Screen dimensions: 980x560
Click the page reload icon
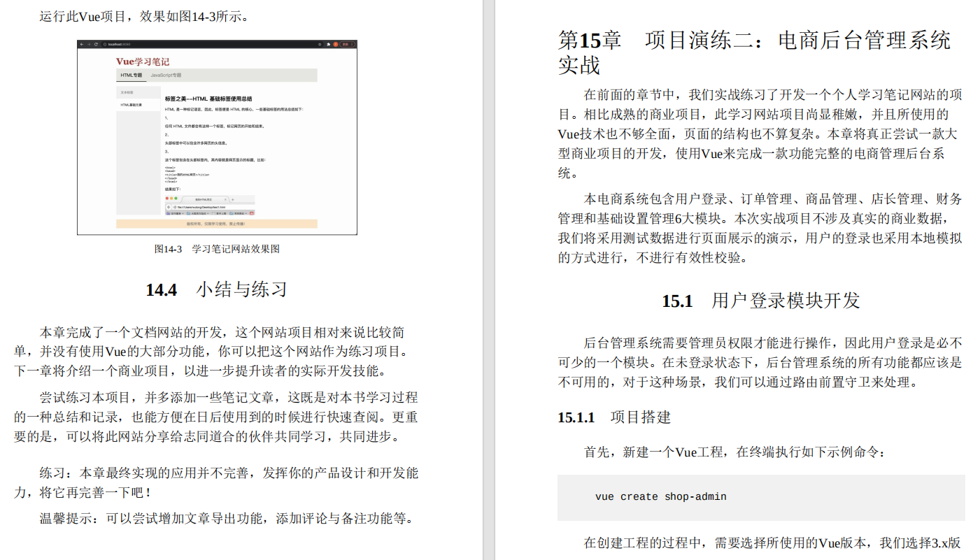pos(97,45)
